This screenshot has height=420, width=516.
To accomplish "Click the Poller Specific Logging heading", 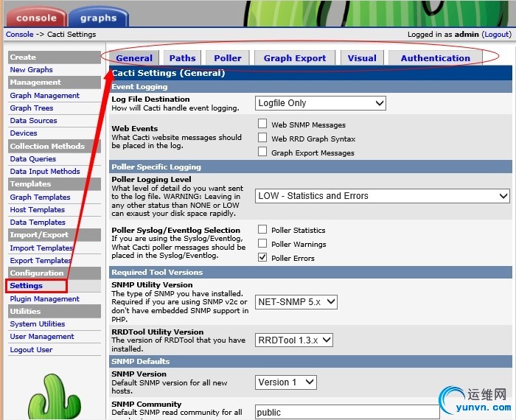I will point(156,167).
